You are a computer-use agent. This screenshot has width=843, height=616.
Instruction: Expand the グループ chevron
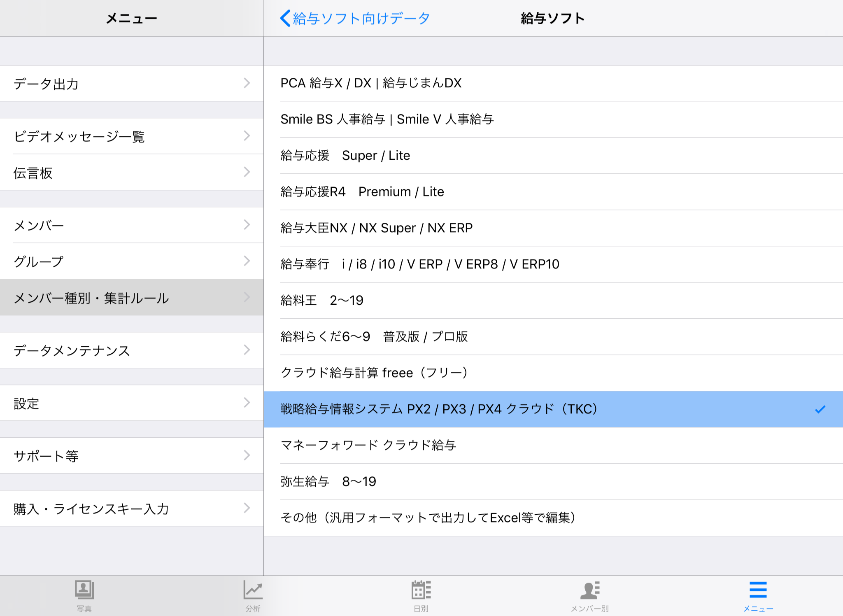(x=247, y=261)
